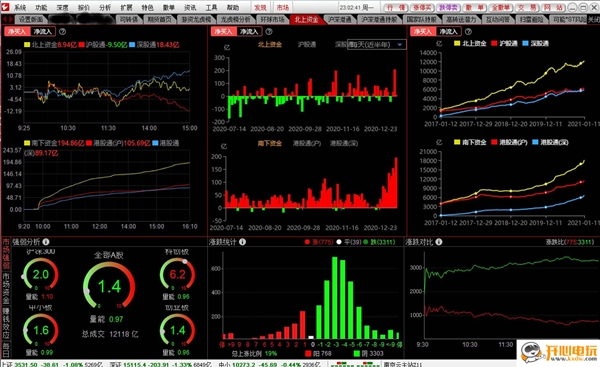Click the 全部A股 strength gauge
The height and width of the screenshot is (367, 600).
click(x=109, y=285)
